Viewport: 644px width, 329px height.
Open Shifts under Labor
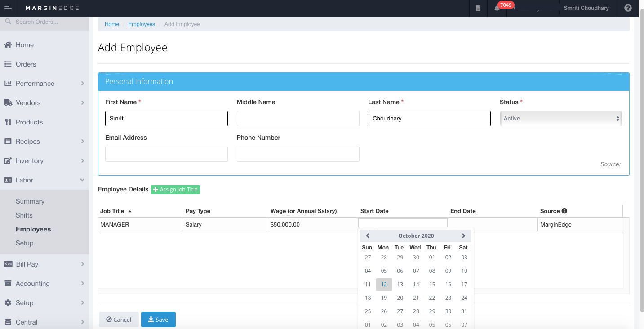click(x=24, y=215)
